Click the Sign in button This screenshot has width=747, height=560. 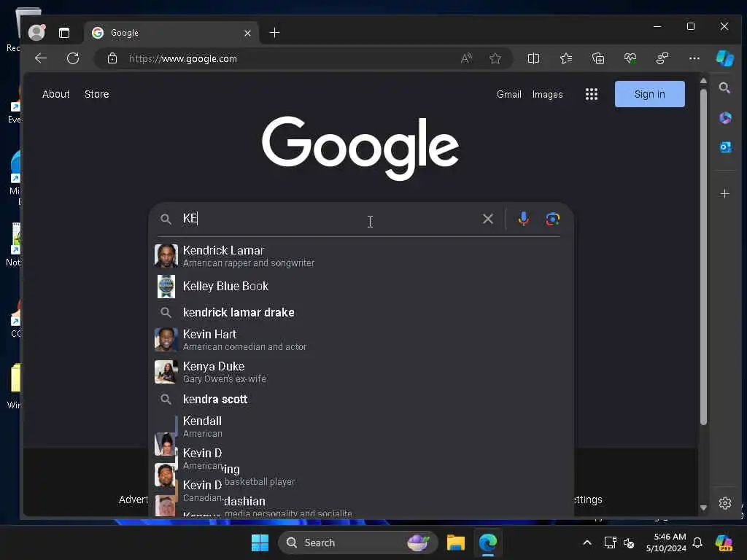649,94
